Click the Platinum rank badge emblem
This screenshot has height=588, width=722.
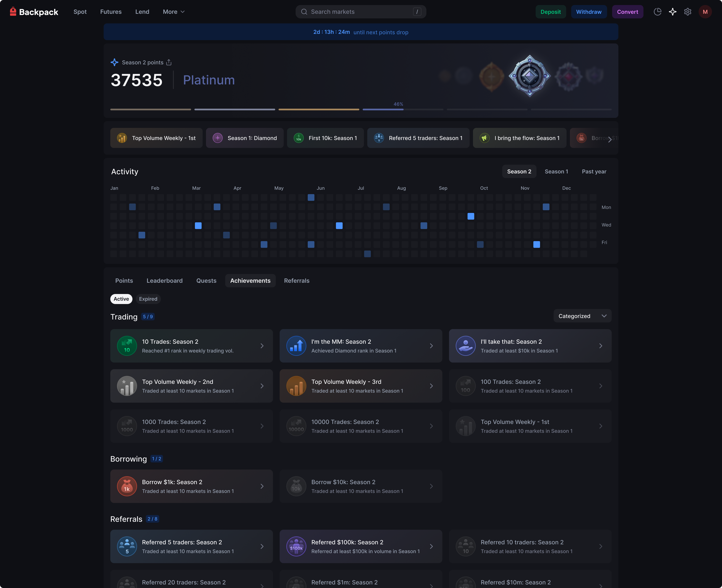pyautogui.click(x=530, y=76)
